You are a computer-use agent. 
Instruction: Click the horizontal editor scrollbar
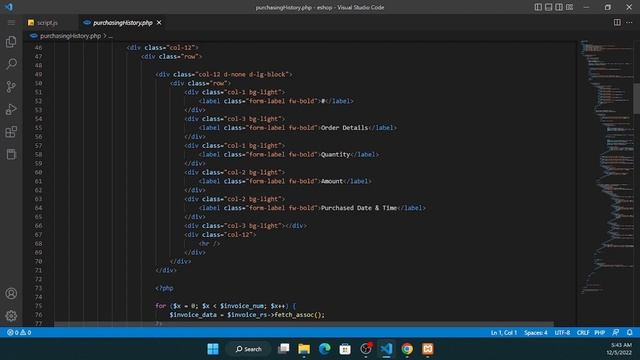point(304,324)
